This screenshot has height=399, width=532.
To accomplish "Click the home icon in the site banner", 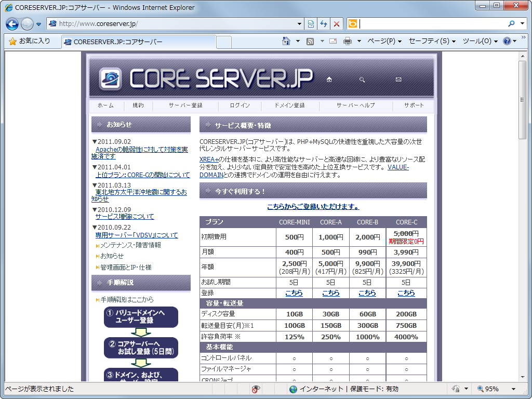I will click(329, 79).
